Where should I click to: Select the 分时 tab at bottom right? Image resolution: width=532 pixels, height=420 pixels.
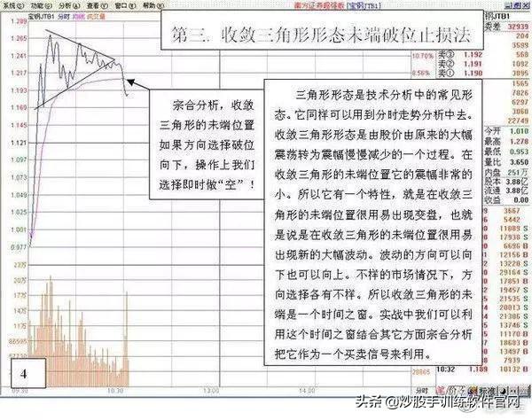click(421, 391)
